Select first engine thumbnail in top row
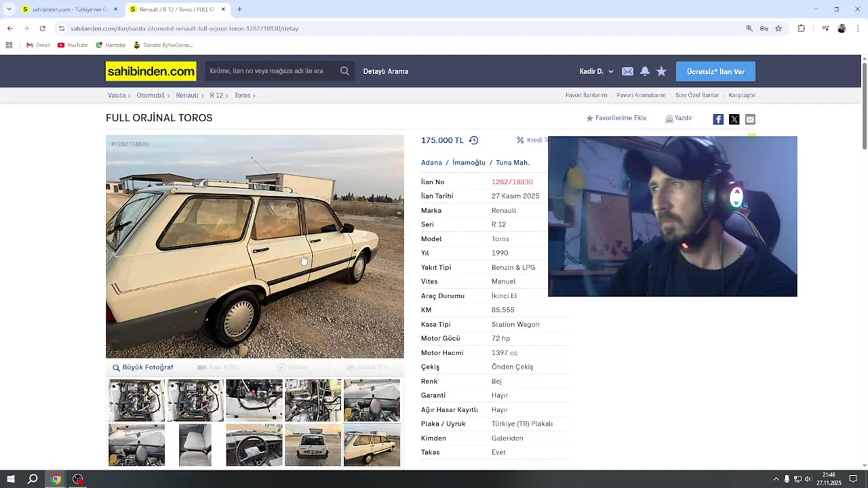 [x=136, y=400]
